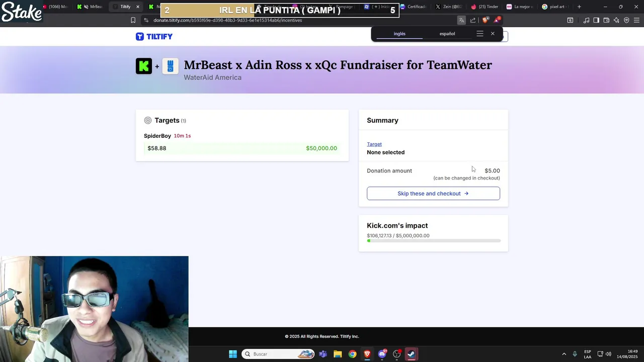Click the address bar URL field

[x=302, y=20]
